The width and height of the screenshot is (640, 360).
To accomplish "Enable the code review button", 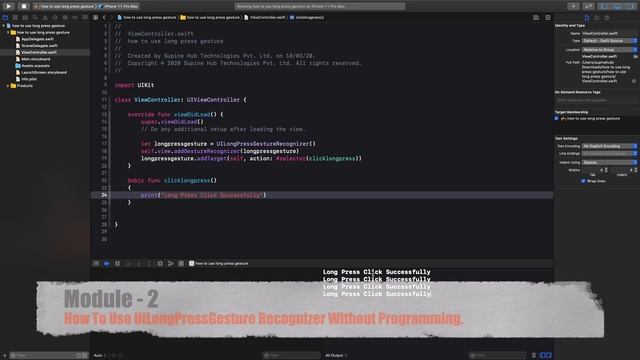I will click(588, 6).
